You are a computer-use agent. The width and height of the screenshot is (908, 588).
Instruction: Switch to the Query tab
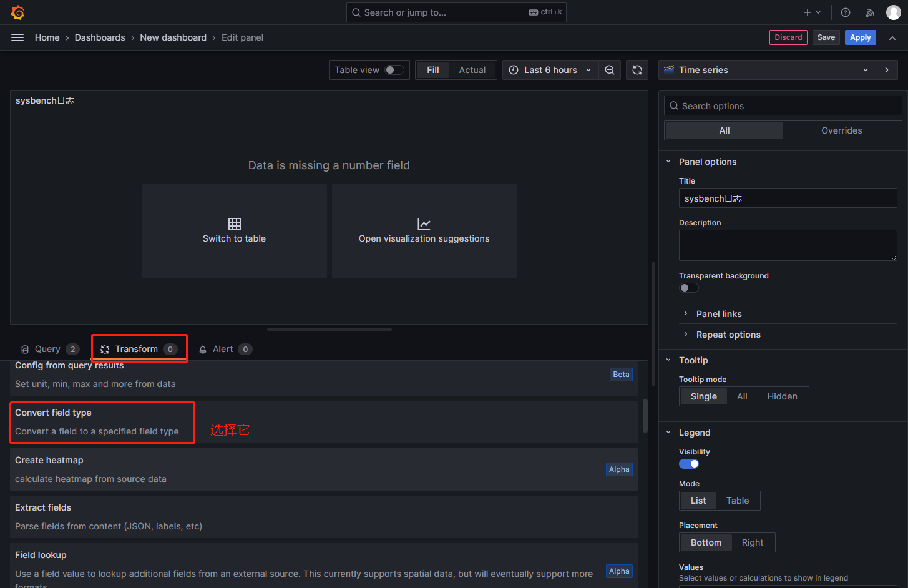[x=50, y=349]
